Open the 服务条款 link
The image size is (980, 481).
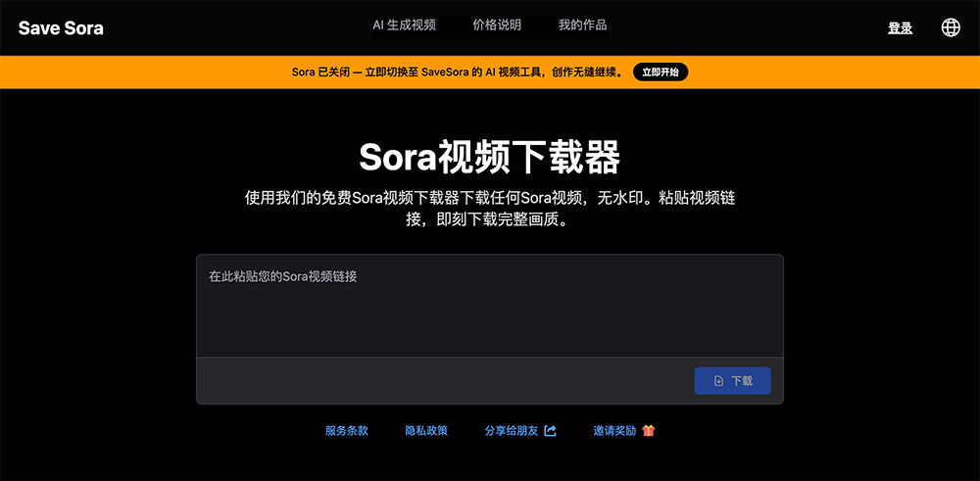(347, 430)
